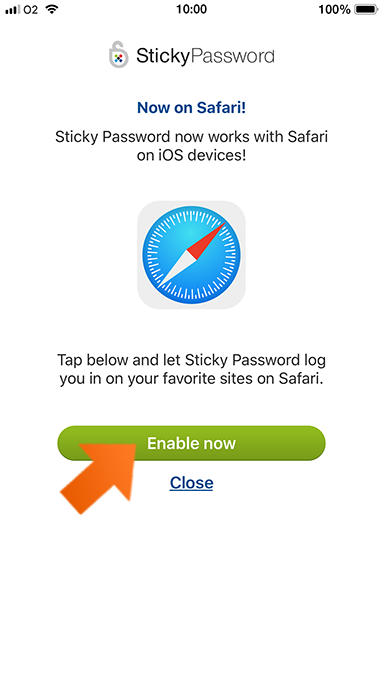The image size is (383, 680).
Task: Dismiss the prompt via the Close link
Action: coord(191,483)
